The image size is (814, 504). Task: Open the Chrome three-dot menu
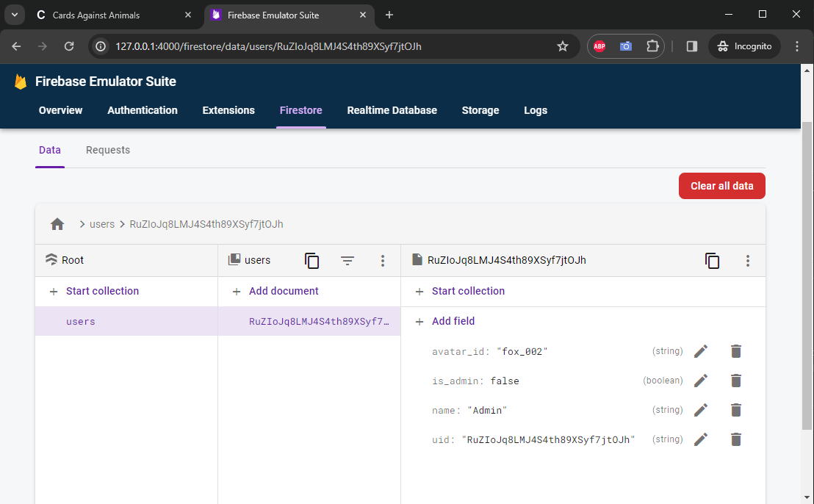tap(797, 46)
